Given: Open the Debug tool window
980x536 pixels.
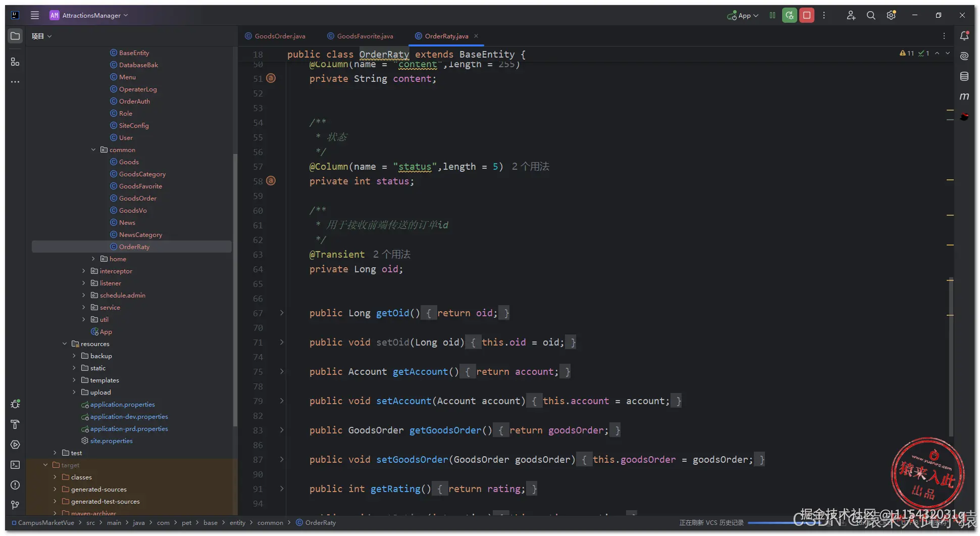Looking at the screenshot, I should (15, 404).
